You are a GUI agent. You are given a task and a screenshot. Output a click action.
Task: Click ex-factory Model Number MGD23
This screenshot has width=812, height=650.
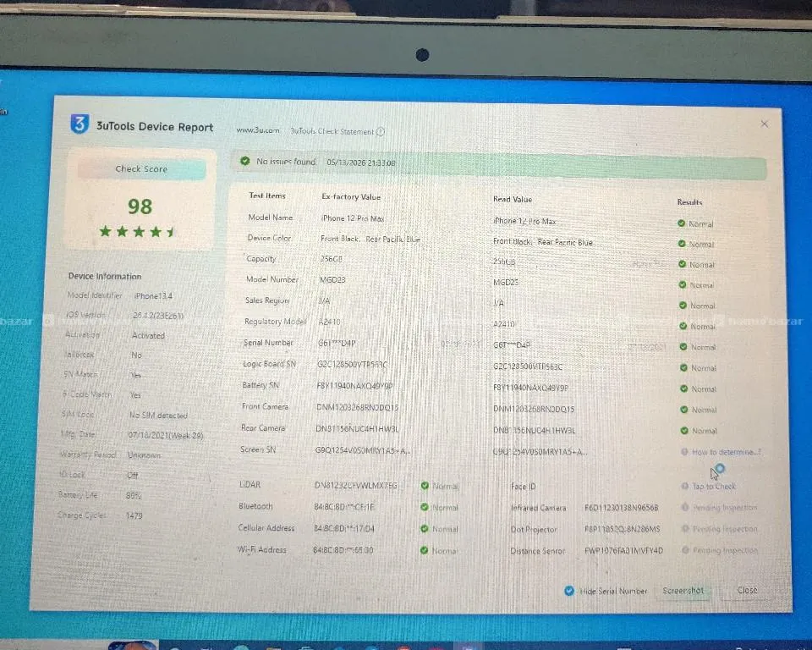point(332,280)
